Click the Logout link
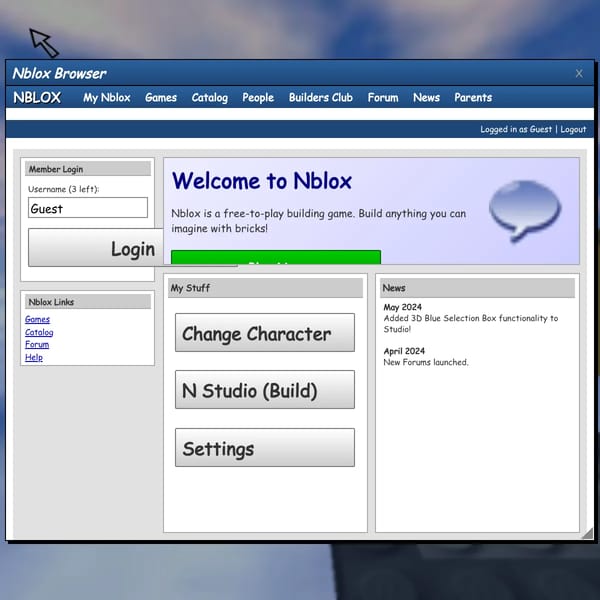The height and width of the screenshot is (600, 600). (573, 129)
